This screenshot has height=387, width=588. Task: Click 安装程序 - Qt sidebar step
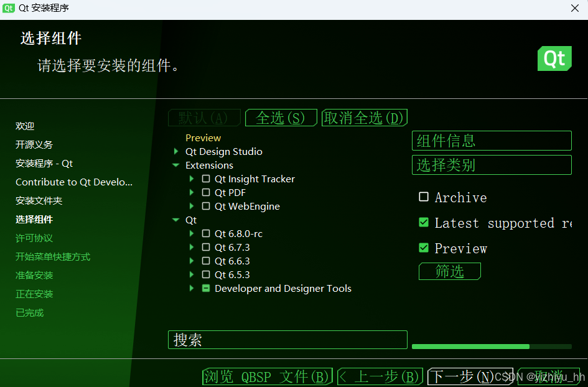click(44, 164)
